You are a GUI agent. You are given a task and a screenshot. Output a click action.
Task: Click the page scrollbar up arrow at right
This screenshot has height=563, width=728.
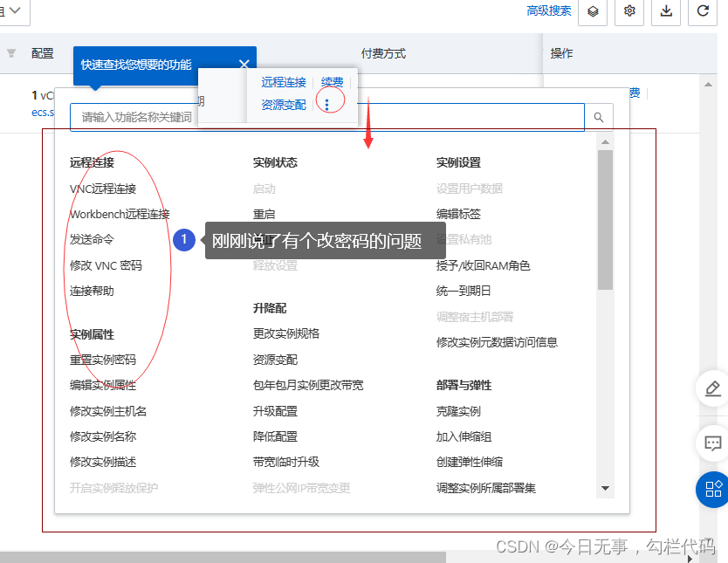(708, 85)
